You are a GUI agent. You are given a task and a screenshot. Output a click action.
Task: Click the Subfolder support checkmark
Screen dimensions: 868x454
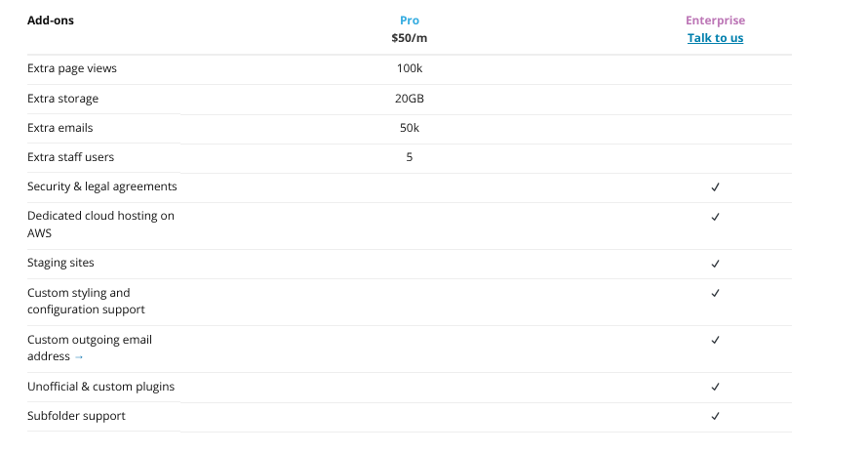715,416
